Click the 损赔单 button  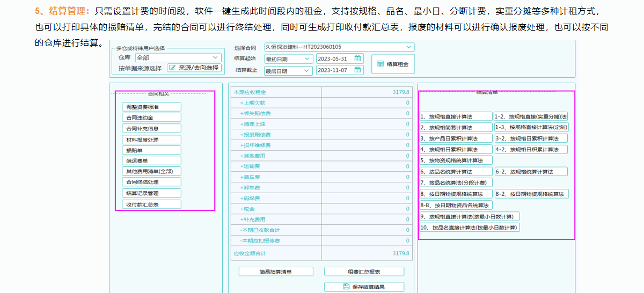[151, 150]
